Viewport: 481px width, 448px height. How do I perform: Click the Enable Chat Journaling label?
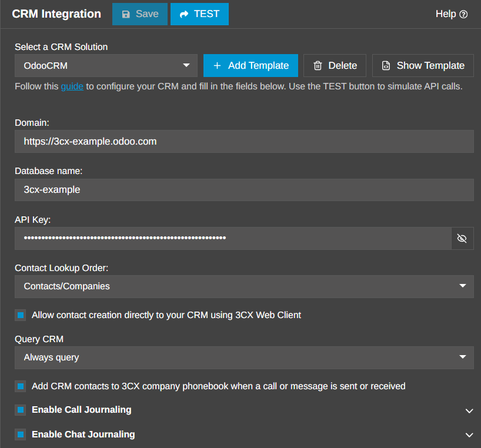click(x=83, y=434)
